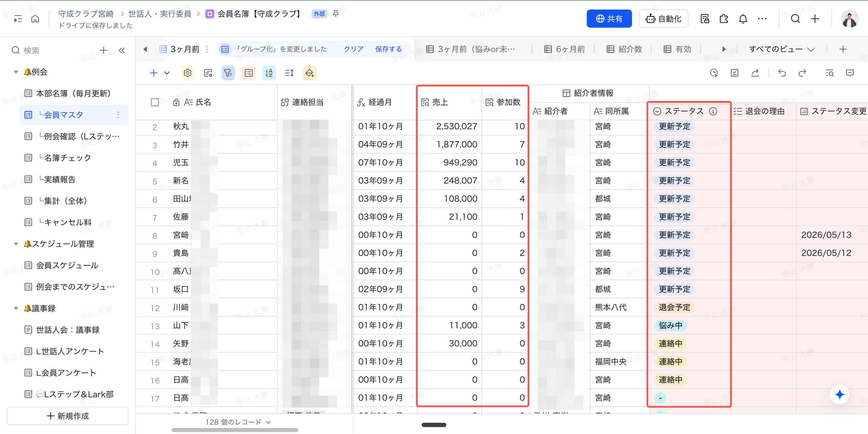Add a record with toolbar plus button
Viewport: 868px width, 434px height.
(154, 73)
